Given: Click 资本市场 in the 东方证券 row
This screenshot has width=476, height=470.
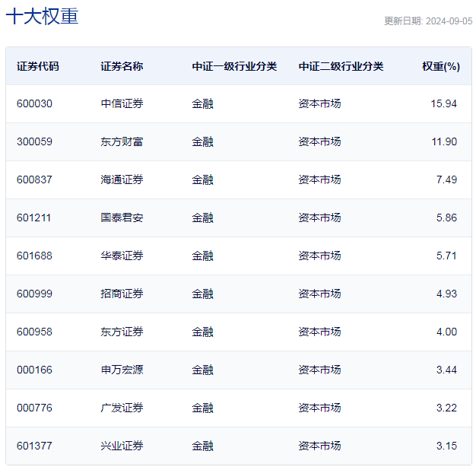Looking at the screenshot, I should click(x=319, y=332).
